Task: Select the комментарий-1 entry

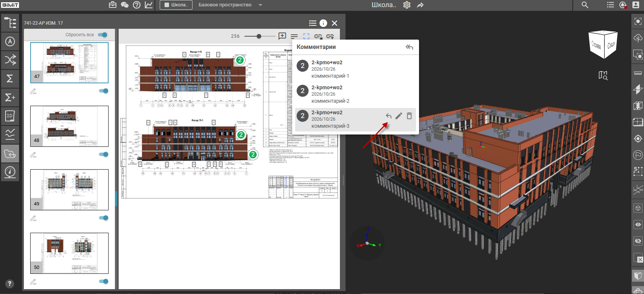Action: coord(356,69)
